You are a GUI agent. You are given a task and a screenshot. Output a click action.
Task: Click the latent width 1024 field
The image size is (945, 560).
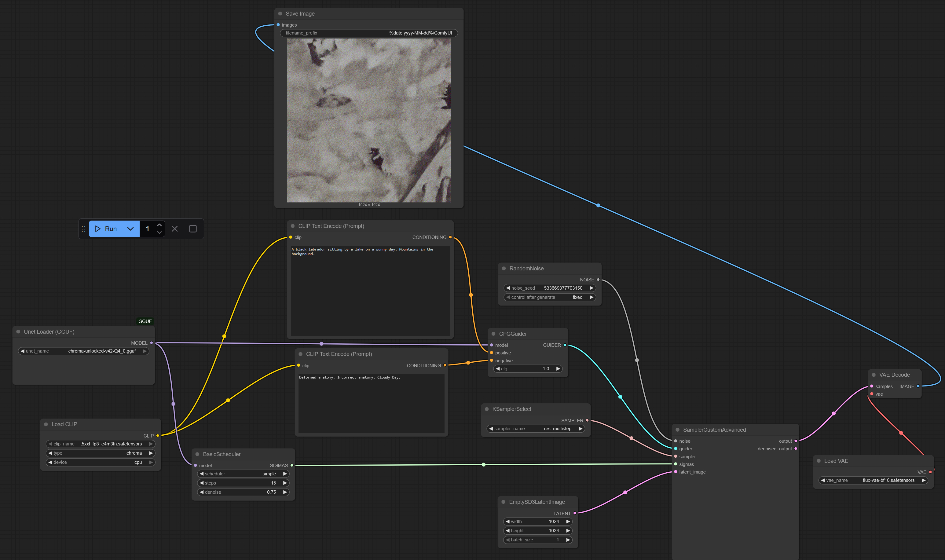[538, 522]
